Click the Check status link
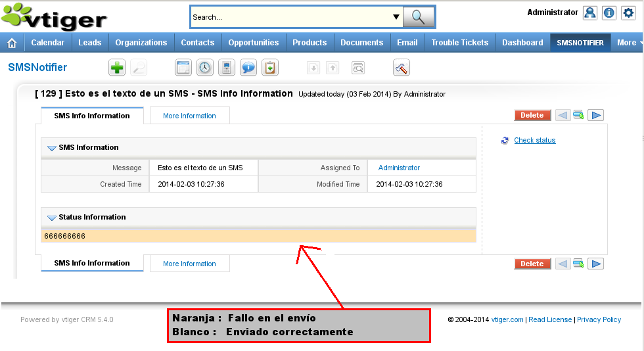This screenshot has height=351, width=644. point(534,140)
